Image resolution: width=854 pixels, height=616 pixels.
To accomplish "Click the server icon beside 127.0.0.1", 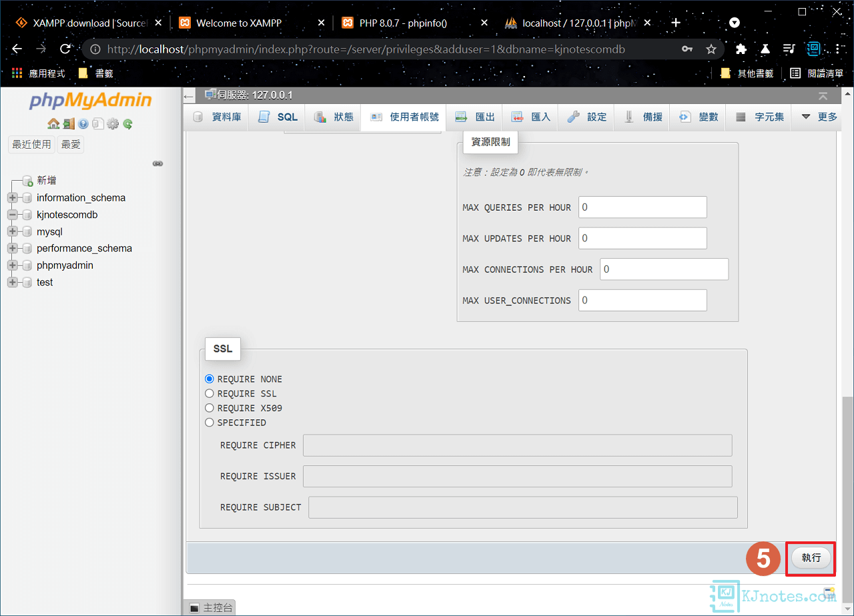I will 210,95.
